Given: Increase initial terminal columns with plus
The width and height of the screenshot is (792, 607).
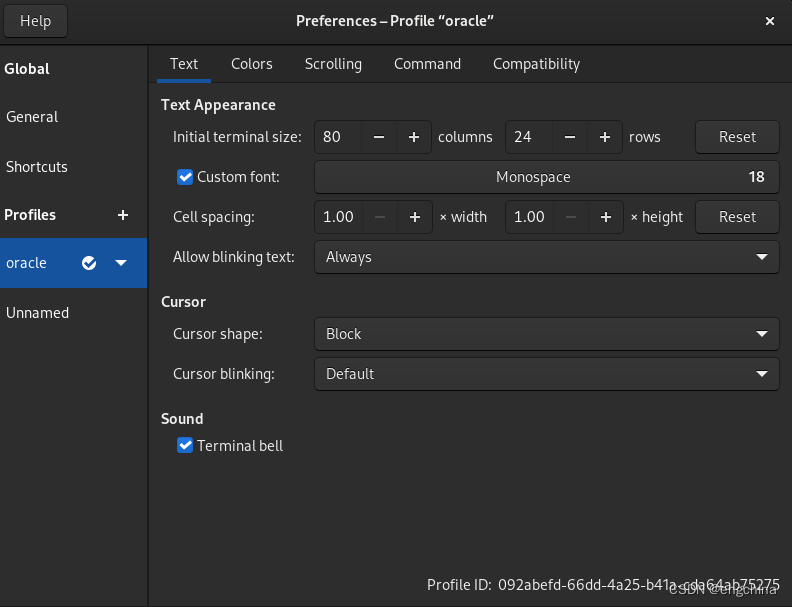Looking at the screenshot, I should pos(414,137).
